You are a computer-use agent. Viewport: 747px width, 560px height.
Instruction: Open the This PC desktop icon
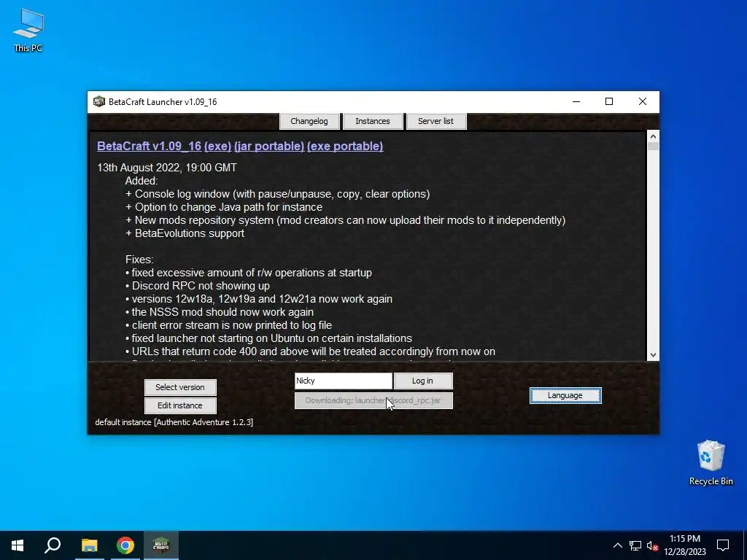point(28,31)
